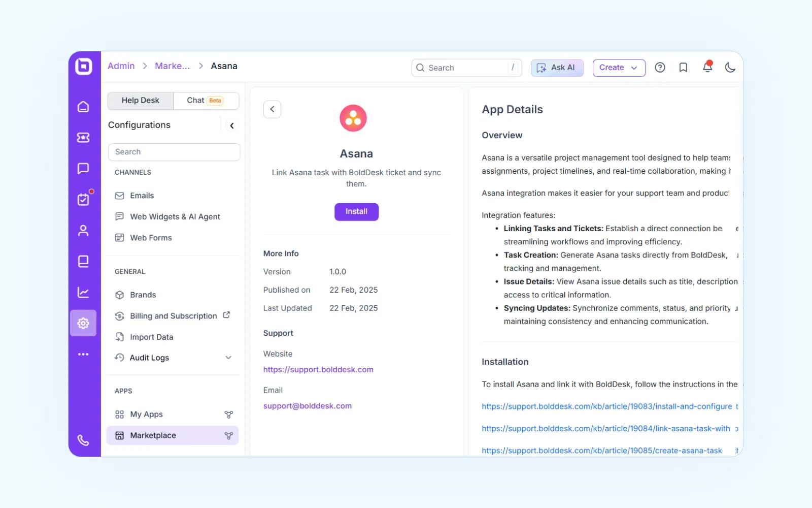Open the notifications bell
The height and width of the screenshot is (508, 812).
tap(707, 68)
